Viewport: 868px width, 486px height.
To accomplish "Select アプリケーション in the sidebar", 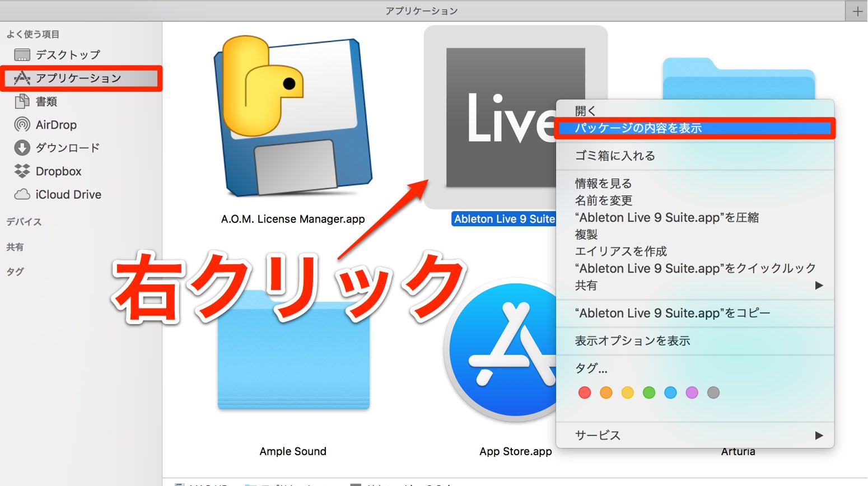I will click(x=81, y=78).
